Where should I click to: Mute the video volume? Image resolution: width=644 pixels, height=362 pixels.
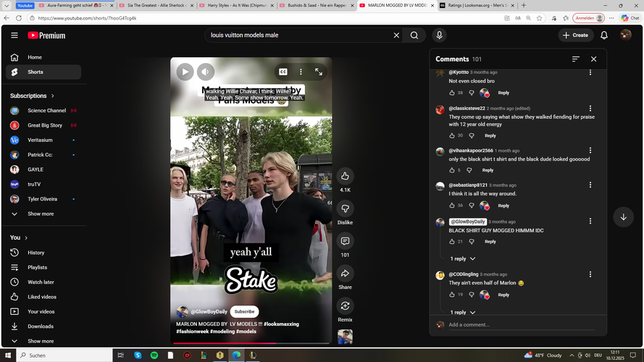coord(206,72)
